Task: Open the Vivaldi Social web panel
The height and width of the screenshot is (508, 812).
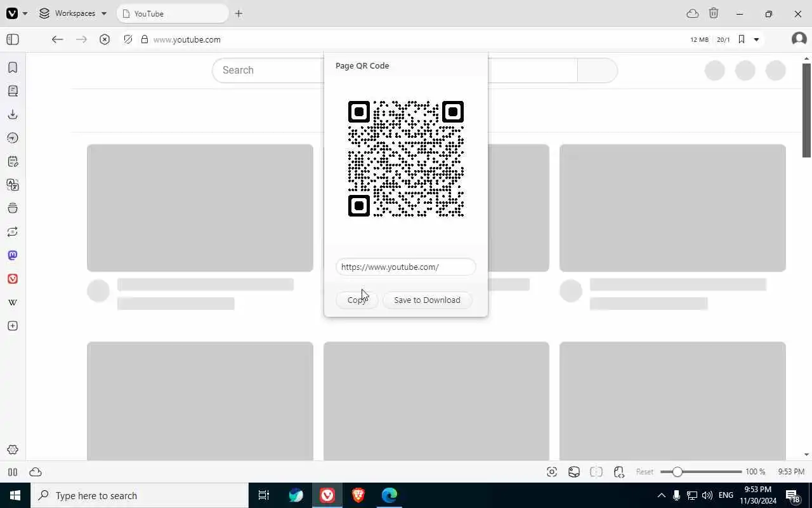Action: (12, 279)
